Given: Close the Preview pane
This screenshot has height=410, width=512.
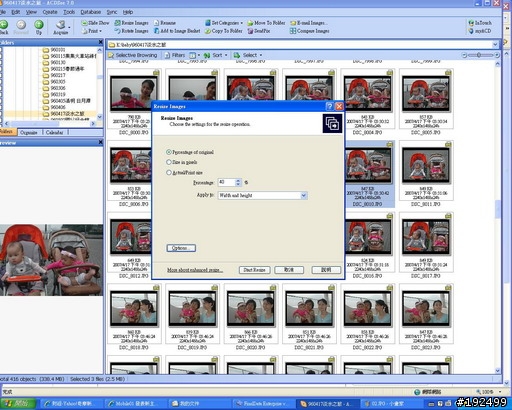Looking at the screenshot, I should 100,142.
